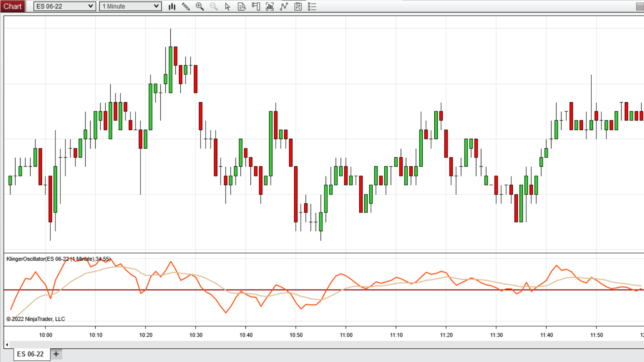Click the zoom in magnifier icon
Image resolution: width=644 pixels, height=362 pixels.
click(x=200, y=6)
